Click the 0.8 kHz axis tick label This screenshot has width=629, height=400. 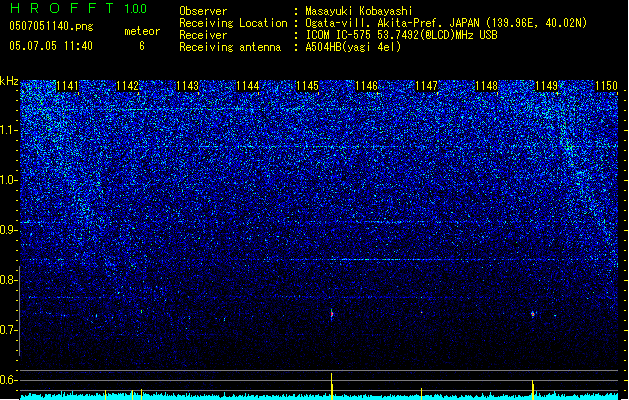click(8, 280)
